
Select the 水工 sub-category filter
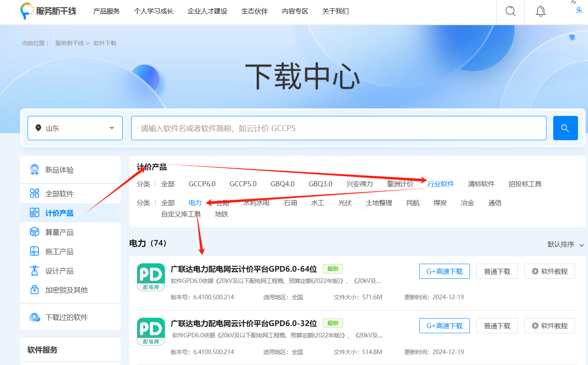pyautogui.click(x=317, y=203)
